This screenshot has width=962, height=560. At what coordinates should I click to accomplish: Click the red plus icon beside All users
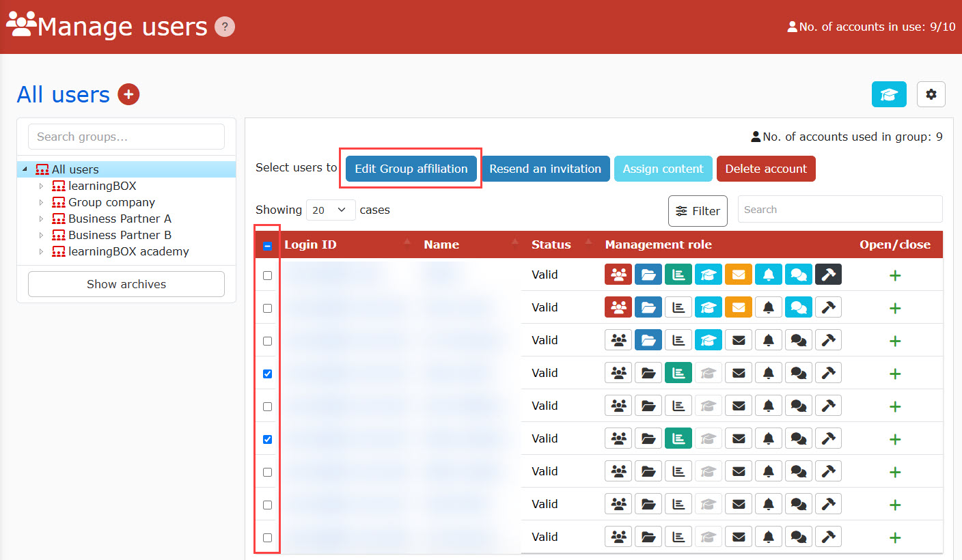128,94
